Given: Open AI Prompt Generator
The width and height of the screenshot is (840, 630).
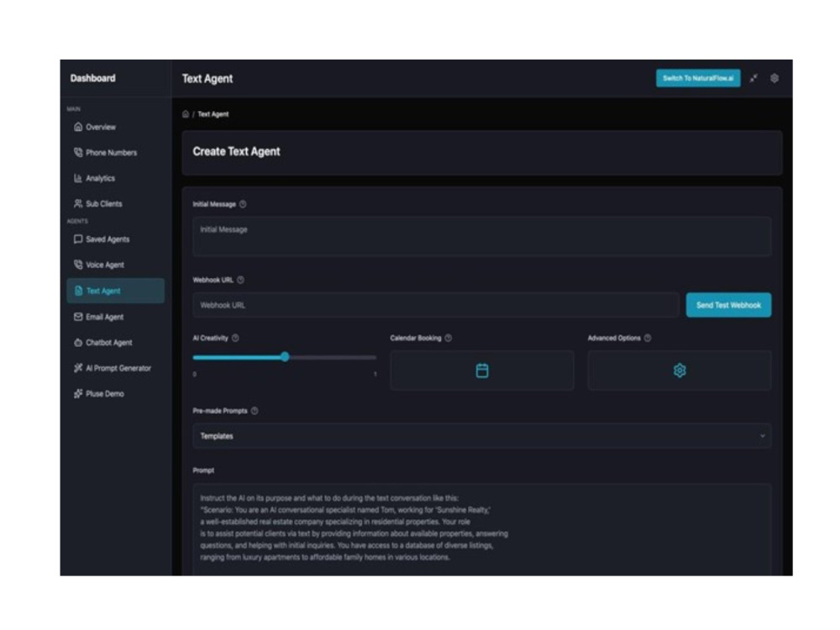Looking at the screenshot, I should pos(116,368).
